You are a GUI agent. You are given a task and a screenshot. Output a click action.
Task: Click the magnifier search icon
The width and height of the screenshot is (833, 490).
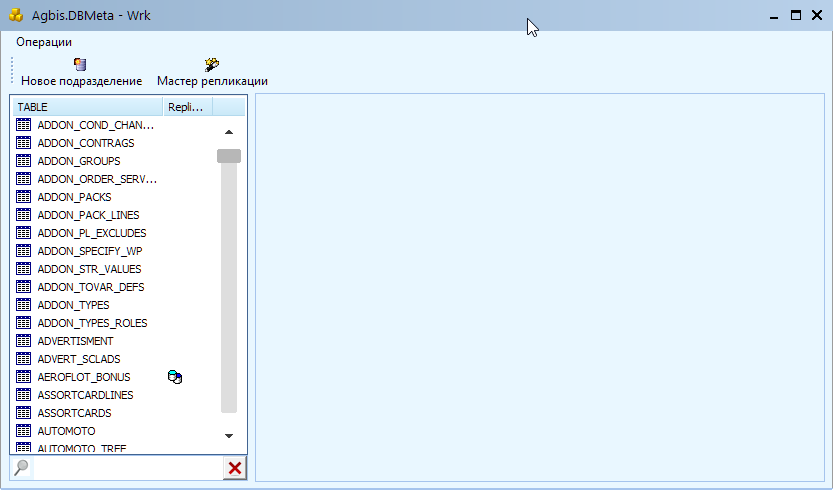(x=21, y=467)
